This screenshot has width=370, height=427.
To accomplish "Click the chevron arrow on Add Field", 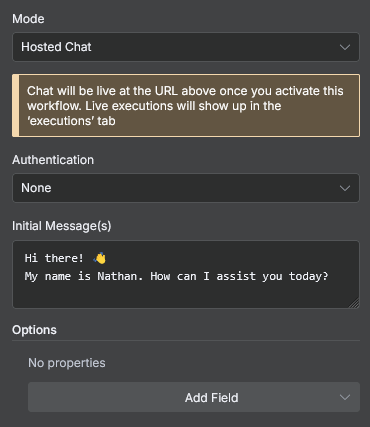I will click(345, 397).
